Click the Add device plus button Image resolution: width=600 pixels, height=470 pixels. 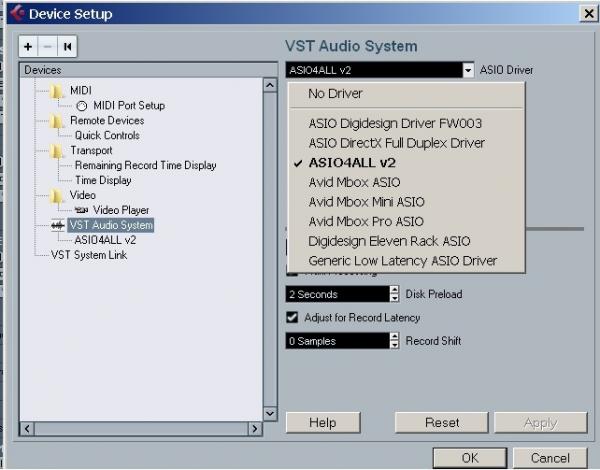click(28, 47)
